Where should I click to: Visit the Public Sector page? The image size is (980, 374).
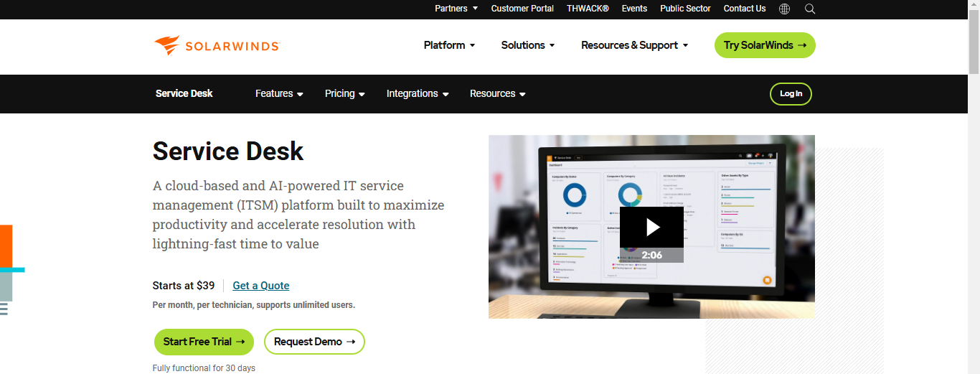tap(685, 9)
